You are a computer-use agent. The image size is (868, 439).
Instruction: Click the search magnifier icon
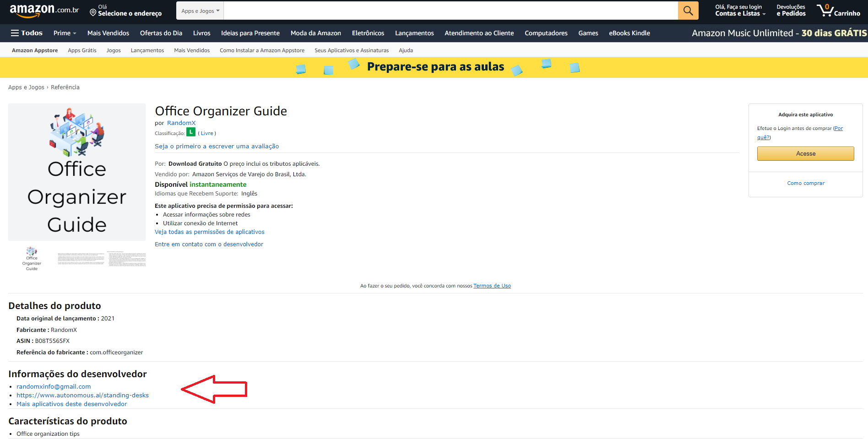[x=688, y=10]
